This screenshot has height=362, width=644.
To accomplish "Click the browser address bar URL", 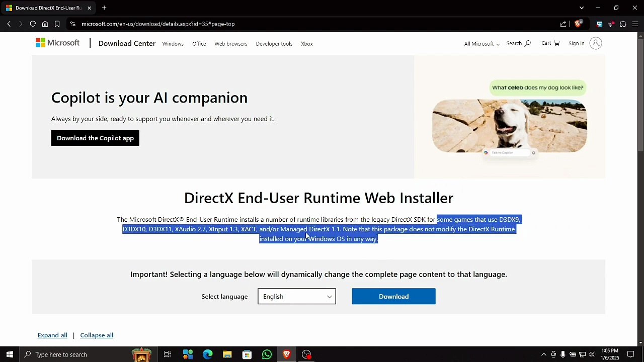I will (x=158, y=24).
